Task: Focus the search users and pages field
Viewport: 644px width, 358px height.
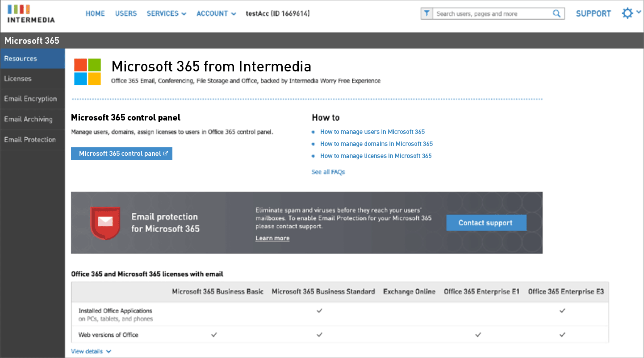Action: tap(493, 14)
